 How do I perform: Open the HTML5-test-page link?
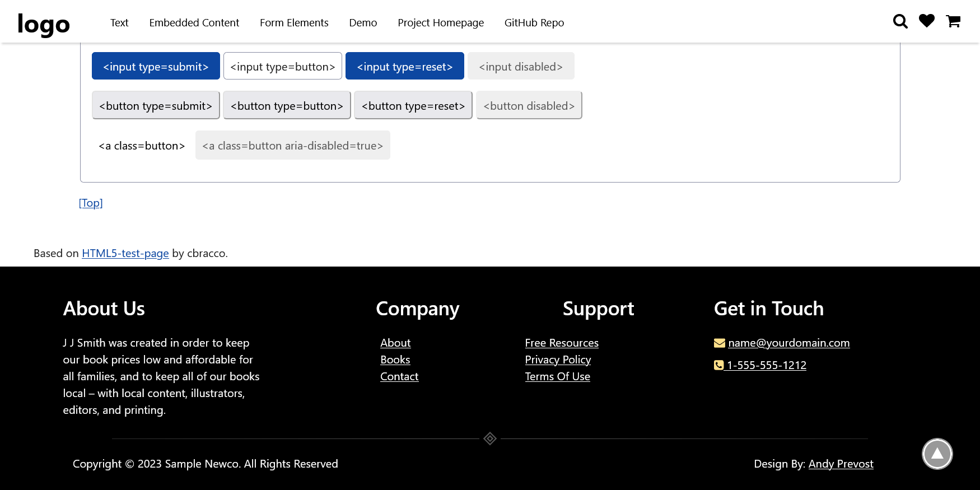[125, 253]
